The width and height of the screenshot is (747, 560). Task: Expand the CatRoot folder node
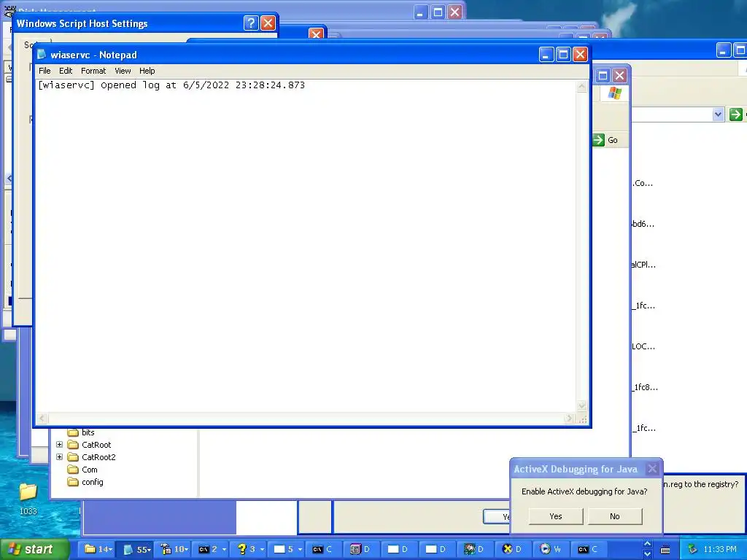pos(60,444)
